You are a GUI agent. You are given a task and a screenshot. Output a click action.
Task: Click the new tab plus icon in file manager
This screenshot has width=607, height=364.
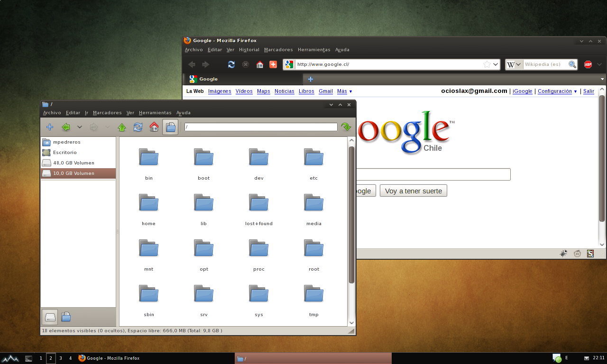coord(49,127)
